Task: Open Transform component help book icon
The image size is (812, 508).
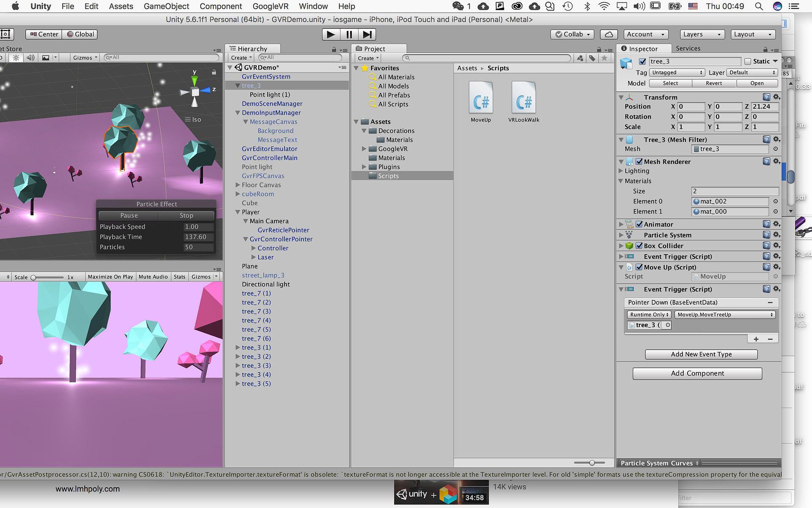Action: [x=766, y=97]
